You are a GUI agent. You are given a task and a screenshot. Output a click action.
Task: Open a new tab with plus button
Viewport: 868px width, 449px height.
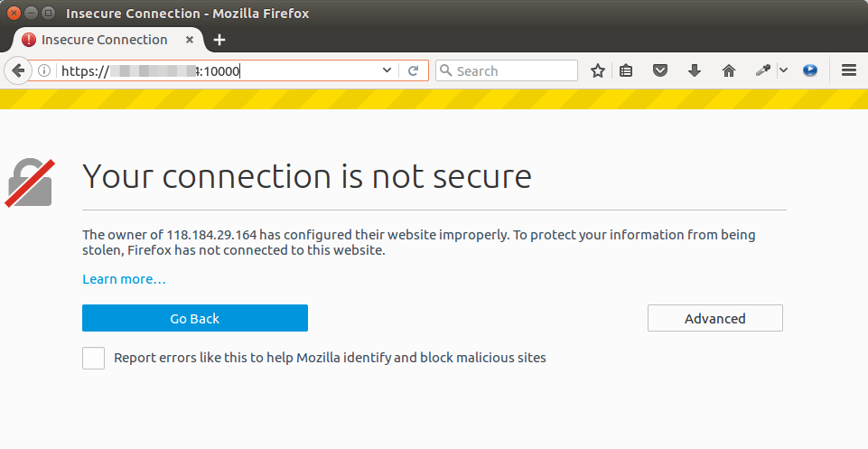pos(219,40)
